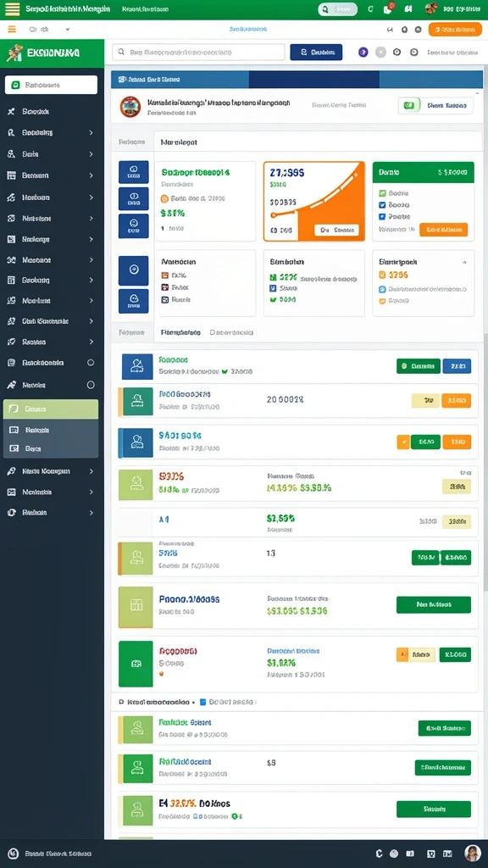Open the notification icon with the red badge

click(x=388, y=8)
